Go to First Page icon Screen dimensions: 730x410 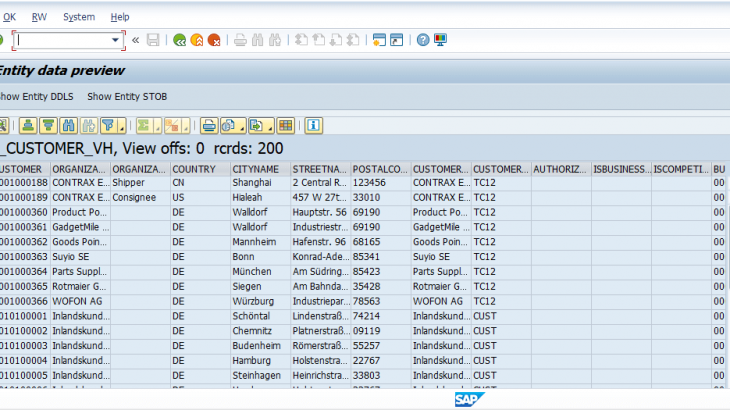tap(301, 40)
